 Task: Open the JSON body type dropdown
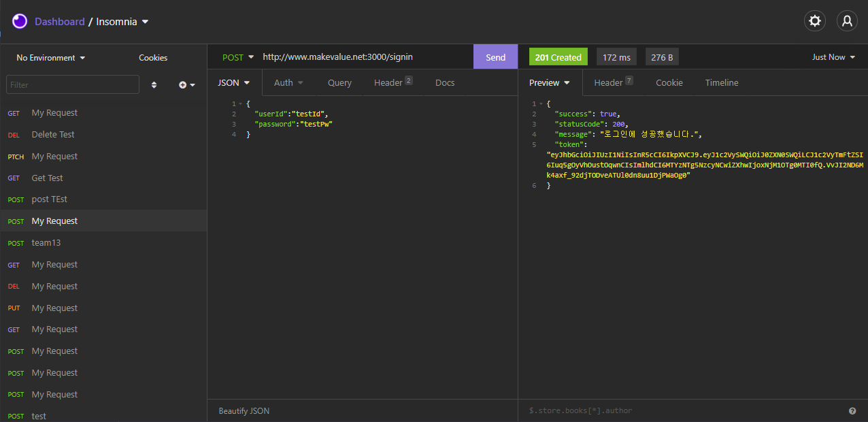(234, 82)
